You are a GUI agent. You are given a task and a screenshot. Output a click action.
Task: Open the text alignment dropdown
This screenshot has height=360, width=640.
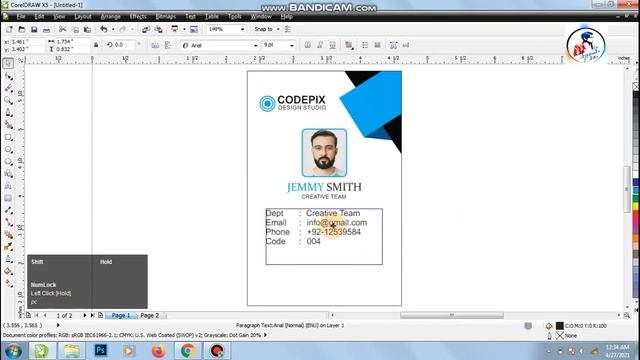(x=349, y=45)
